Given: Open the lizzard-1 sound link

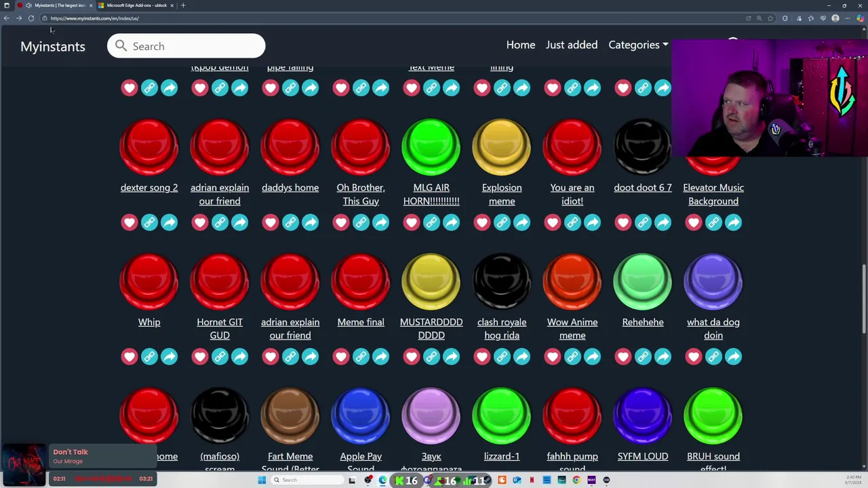Looking at the screenshot, I should click(x=502, y=456).
